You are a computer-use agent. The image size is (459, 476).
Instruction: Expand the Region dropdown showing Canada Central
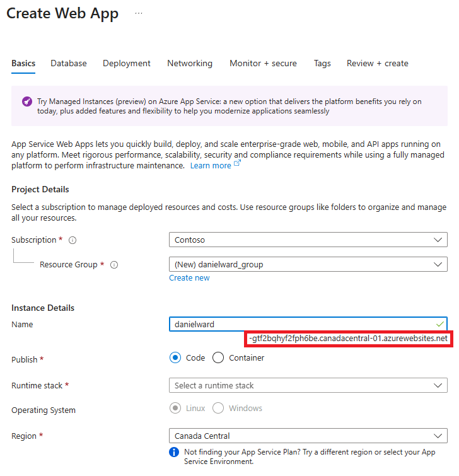click(308, 436)
